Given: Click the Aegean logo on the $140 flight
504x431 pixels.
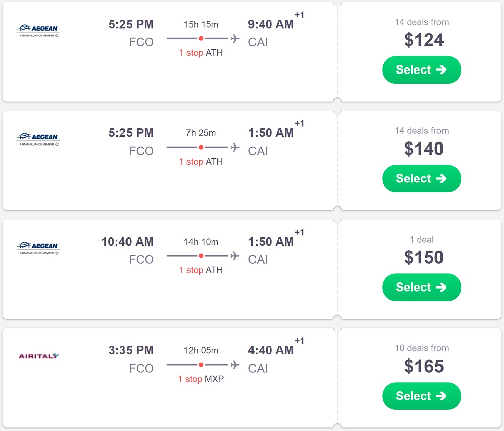Looking at the screenshot, I should point(38,139).
